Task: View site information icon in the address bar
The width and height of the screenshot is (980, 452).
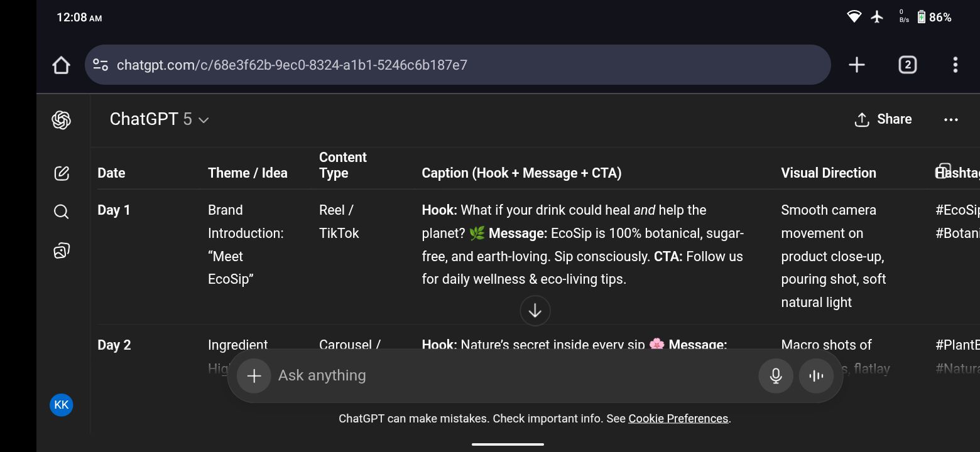Action: click(x=101, y=65)
